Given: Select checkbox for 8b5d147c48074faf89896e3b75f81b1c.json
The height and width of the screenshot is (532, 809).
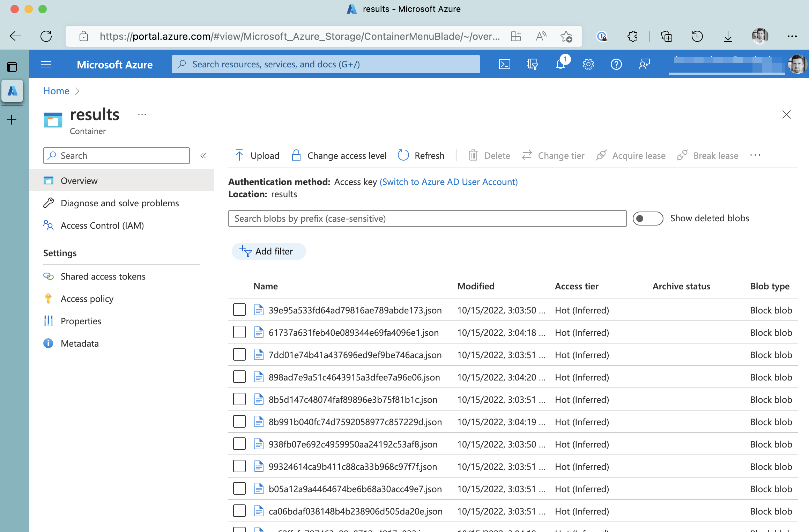Looking at the screenshot, I should pyautogui.click(x=239, y=399).
